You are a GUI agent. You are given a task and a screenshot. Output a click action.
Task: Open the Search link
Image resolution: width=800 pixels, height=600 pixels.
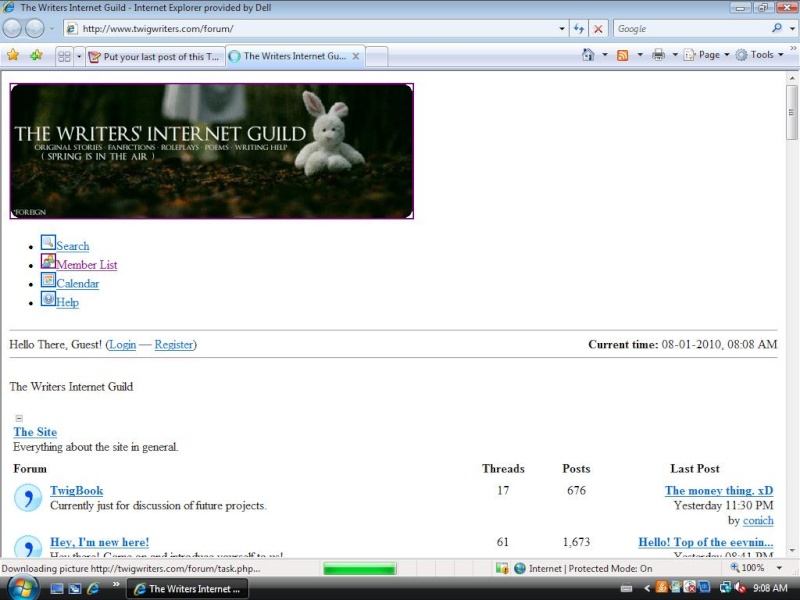(x=72, y=246)
